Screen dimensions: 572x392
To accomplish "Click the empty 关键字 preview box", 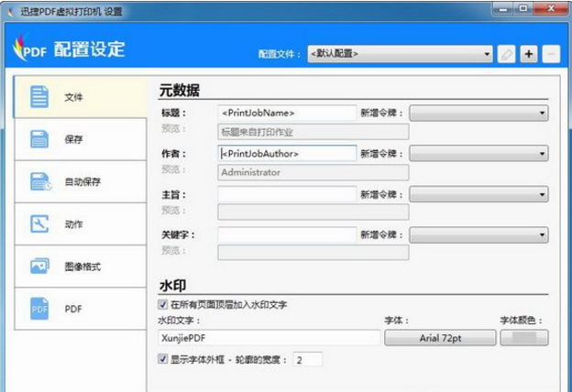I will [x=313, y=253].
